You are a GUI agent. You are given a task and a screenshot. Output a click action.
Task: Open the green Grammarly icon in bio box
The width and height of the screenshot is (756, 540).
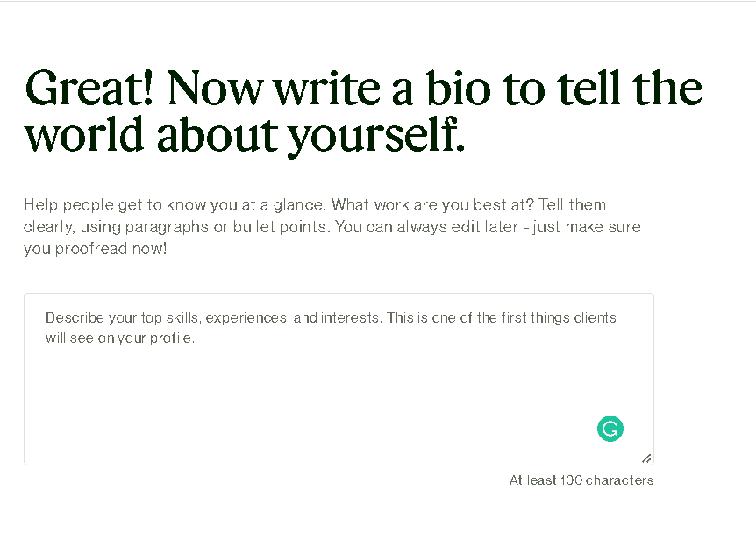tap(610, 429)
